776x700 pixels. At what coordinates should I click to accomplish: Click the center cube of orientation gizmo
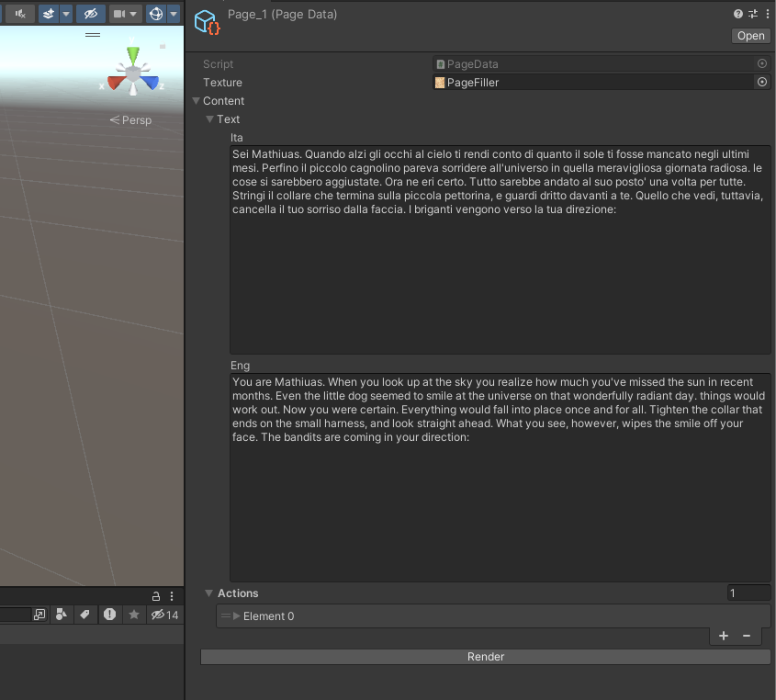(x=132, y=73)
